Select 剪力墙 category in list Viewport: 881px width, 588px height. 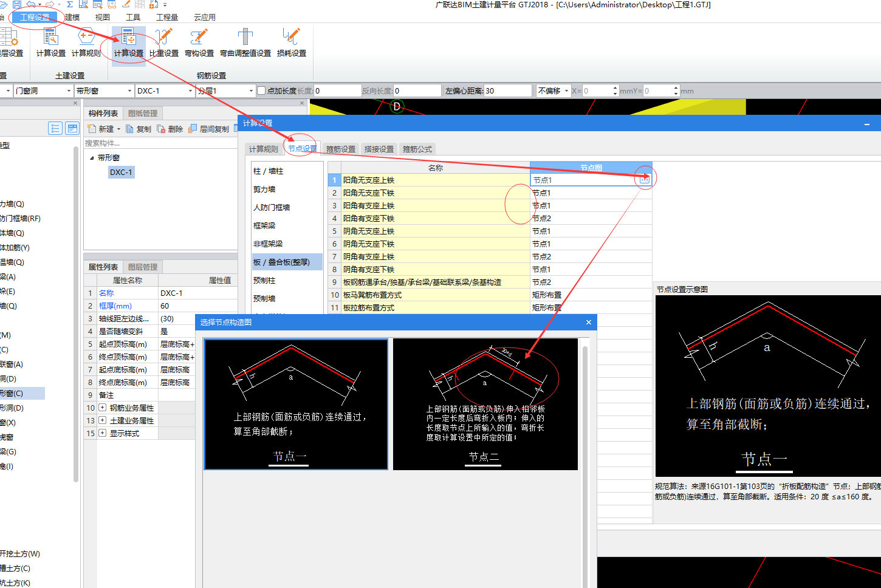[287, 189]
